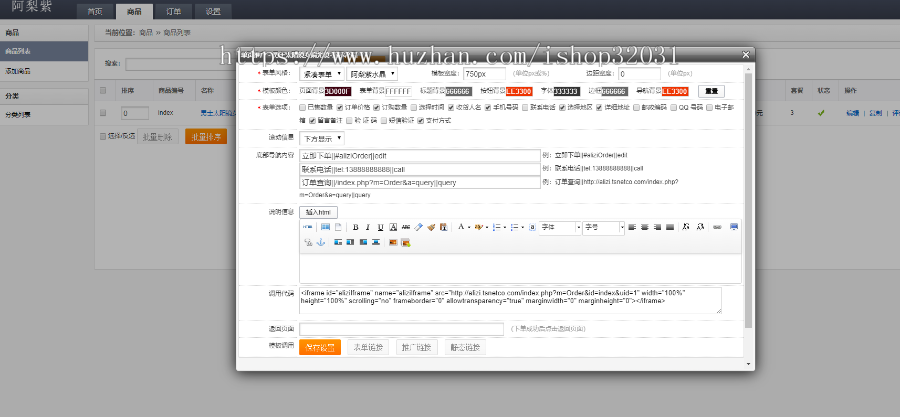This screenshot has width=900, height=417.
Task: Click the 推广链接 button
Action: point(417,347)
